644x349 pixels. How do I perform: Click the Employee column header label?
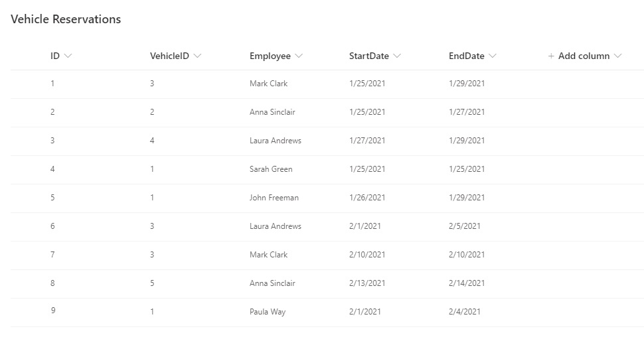[270, 56]
